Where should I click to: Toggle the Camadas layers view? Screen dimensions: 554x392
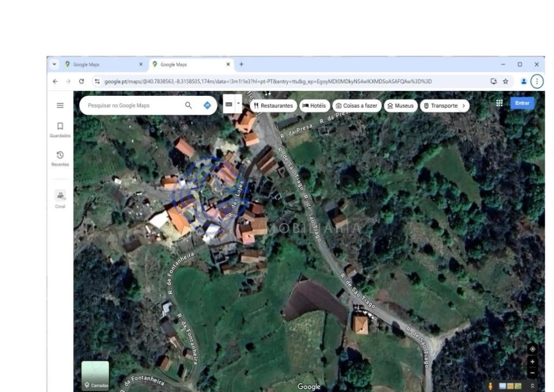coord(95,376)
